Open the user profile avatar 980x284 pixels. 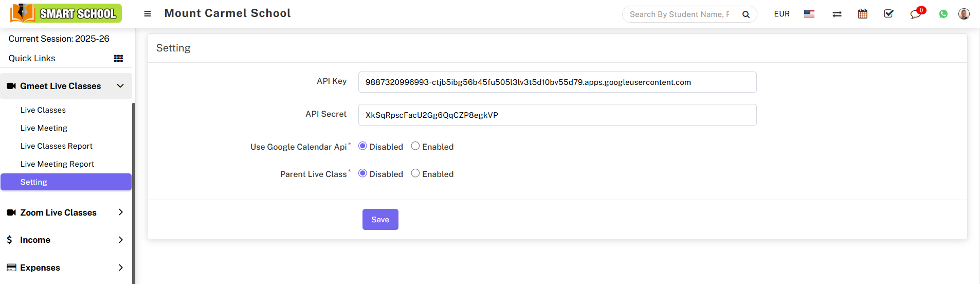tap(964, 14)
